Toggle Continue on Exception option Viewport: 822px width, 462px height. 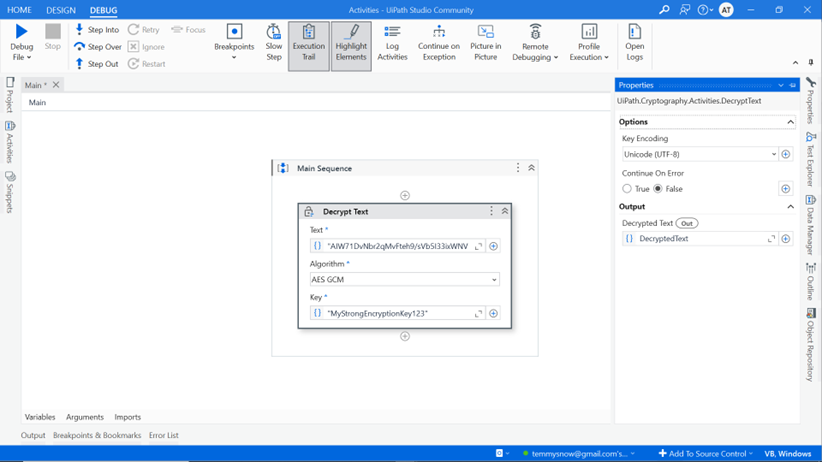pyautogui.click(x=439, y=42)
